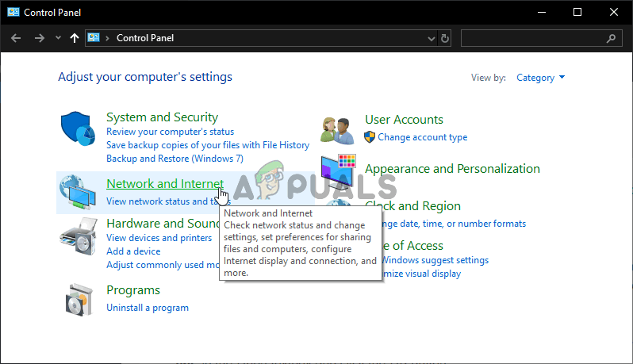Click inside the Control Panel search box

coord(533,38)
